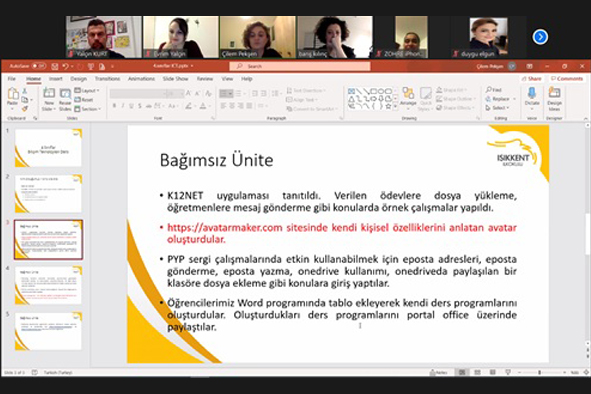The height and width of the screenshot is (394, 591).
Task: Switch to Slide Sorter view in status bar
Action: (x=477, y=373)
